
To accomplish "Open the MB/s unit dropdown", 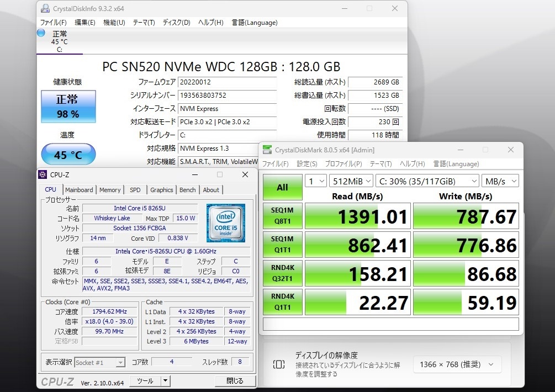I will click(500, 181).
